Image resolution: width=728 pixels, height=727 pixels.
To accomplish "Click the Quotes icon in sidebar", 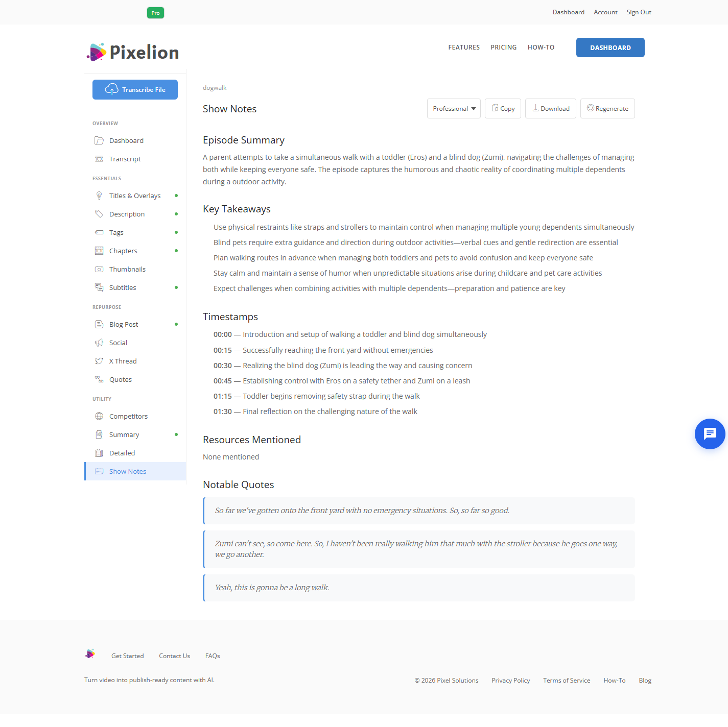I will [99, 379].
